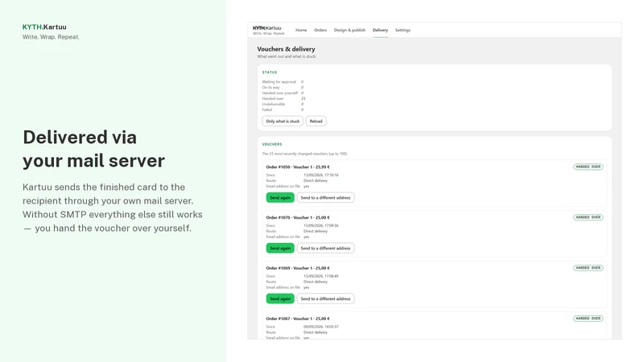Click Handed over badge on Order #1070
The width and height of the screenshot is (644, 362).
click(x=588, y=217)
